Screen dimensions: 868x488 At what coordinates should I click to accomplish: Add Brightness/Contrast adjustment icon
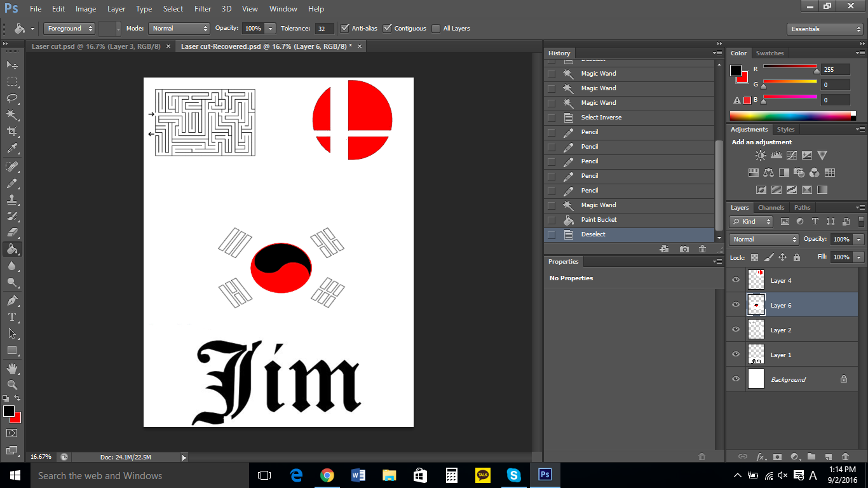[x=761, y=155]
